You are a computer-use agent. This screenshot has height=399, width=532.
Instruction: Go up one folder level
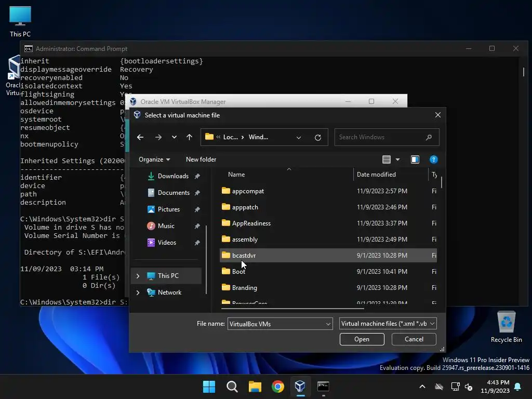(189, 137)
